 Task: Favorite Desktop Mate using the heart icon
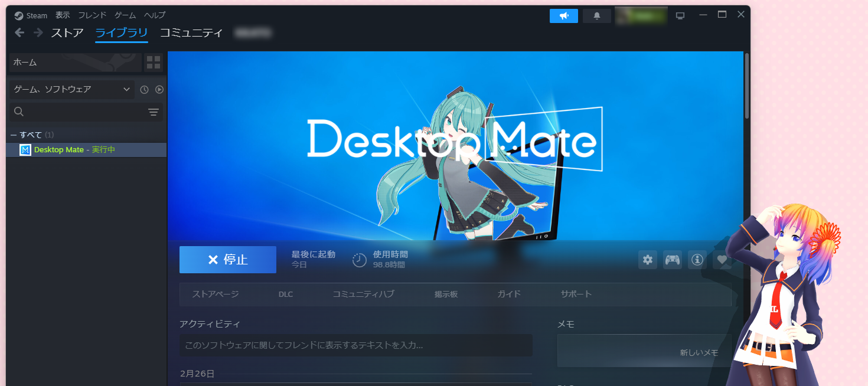pos(722,260)
